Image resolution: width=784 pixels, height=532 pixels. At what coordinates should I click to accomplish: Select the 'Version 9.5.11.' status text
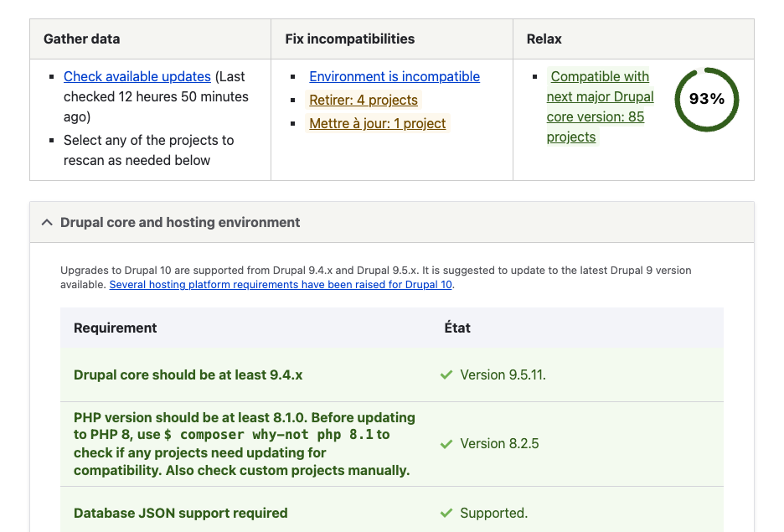point(503,375)
